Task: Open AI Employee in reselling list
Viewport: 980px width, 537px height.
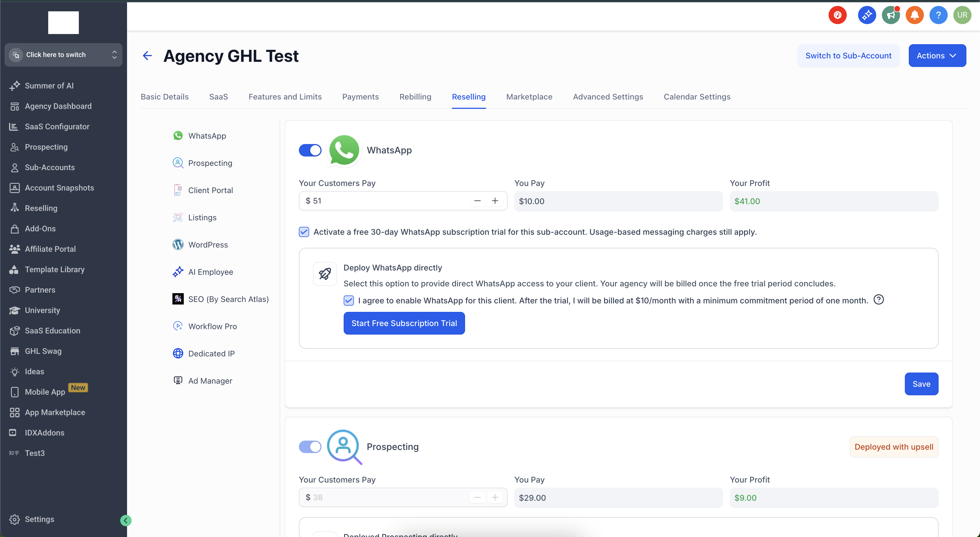Action: [210, 272]
